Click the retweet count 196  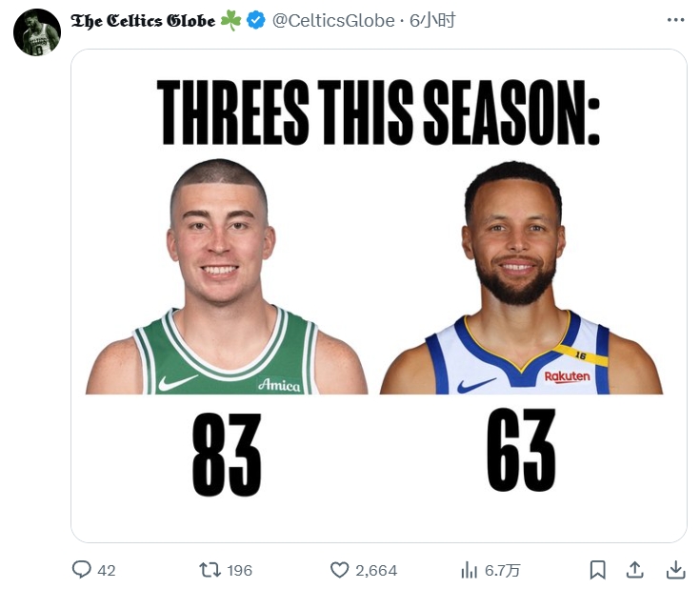pyautogui.click(x=240, y=570)
